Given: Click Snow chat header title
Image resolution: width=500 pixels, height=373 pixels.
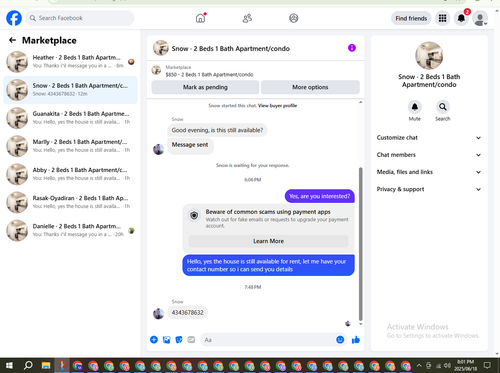Looking at the screenshot, I should tap(231, 49).
